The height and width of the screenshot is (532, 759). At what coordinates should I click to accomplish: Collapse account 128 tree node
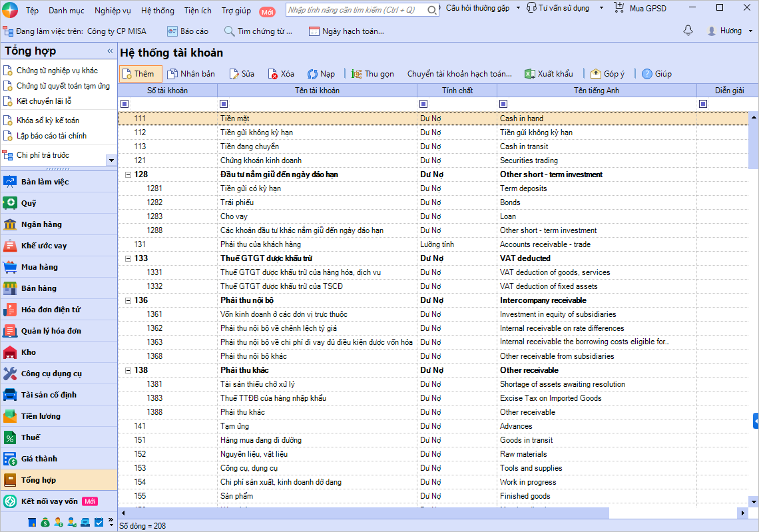pos(127,174)
